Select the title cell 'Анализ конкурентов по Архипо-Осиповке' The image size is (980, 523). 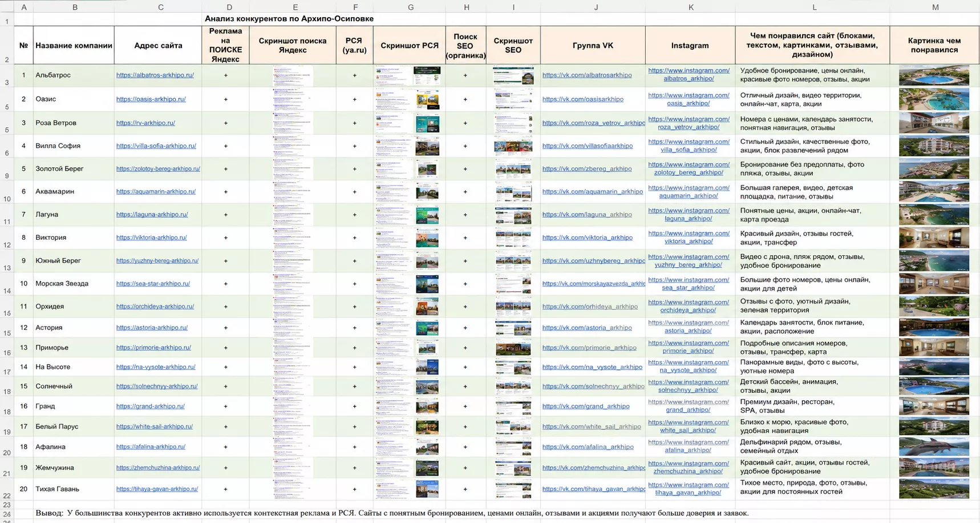pos(289,18)
